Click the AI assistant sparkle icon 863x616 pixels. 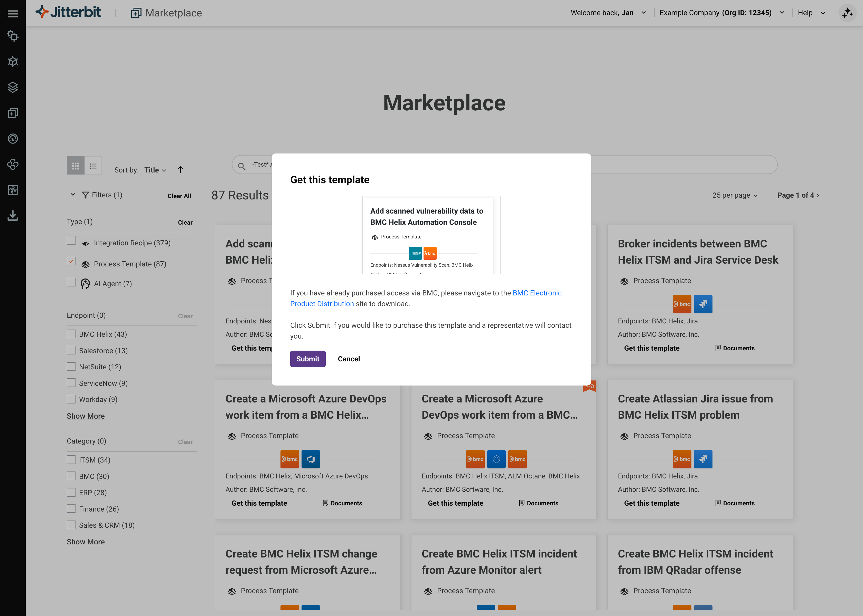tap(847, 13)
